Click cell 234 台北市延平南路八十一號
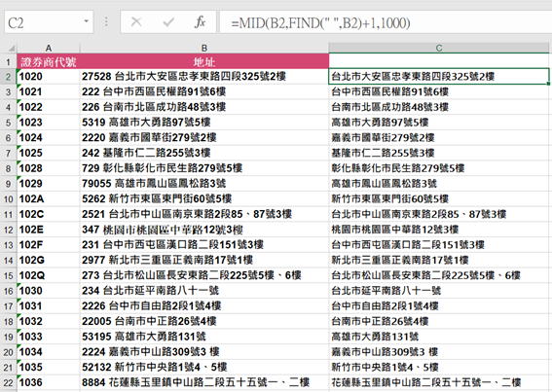This screenshot has width=552, height=392. pyautogui.click(x=204, y=291)
